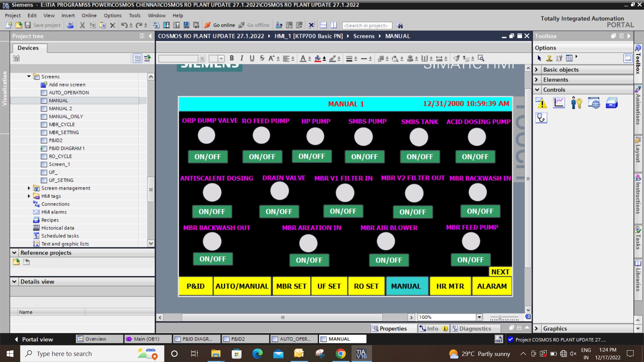
Task: Click the Search in project field
Action: [367, 25]
